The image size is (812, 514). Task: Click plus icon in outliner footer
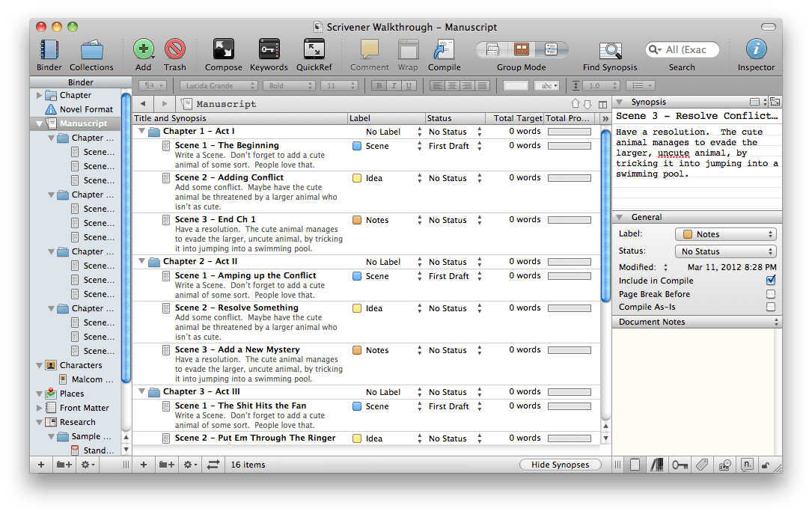[x=144, y=465]
